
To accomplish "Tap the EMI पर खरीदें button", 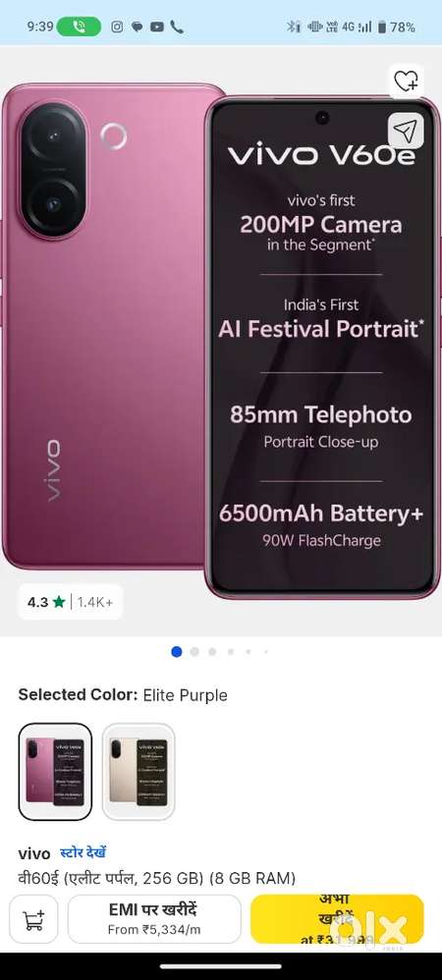I will point(154,919).
